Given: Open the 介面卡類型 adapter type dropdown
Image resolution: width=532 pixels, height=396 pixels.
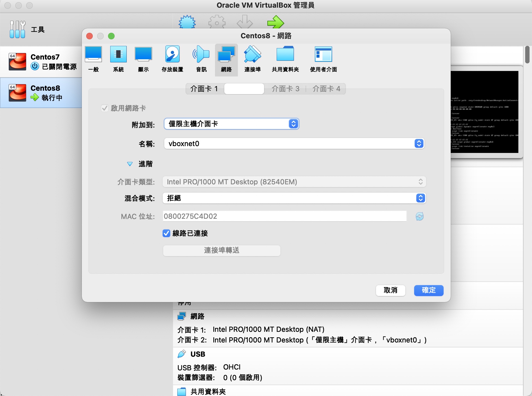Looking at the screenshot, I should pyautogui.click(x=294, y=182).
